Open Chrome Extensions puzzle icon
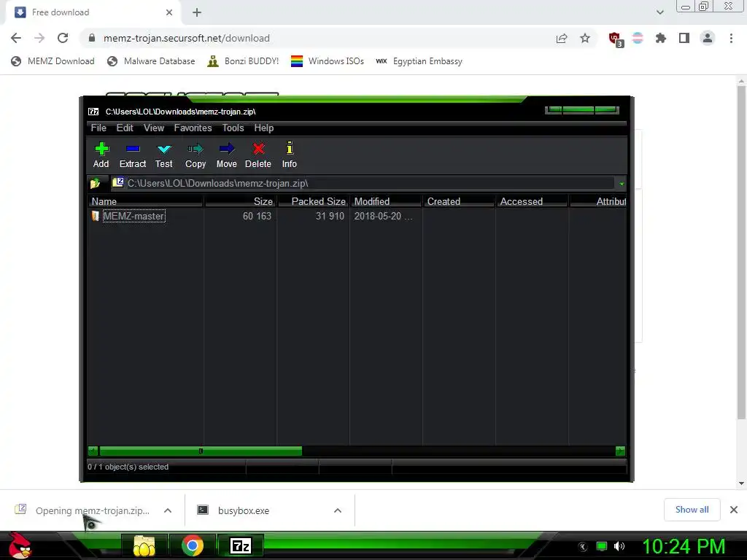This screenshot has height=560, width=747. click(x=661, y=38)
